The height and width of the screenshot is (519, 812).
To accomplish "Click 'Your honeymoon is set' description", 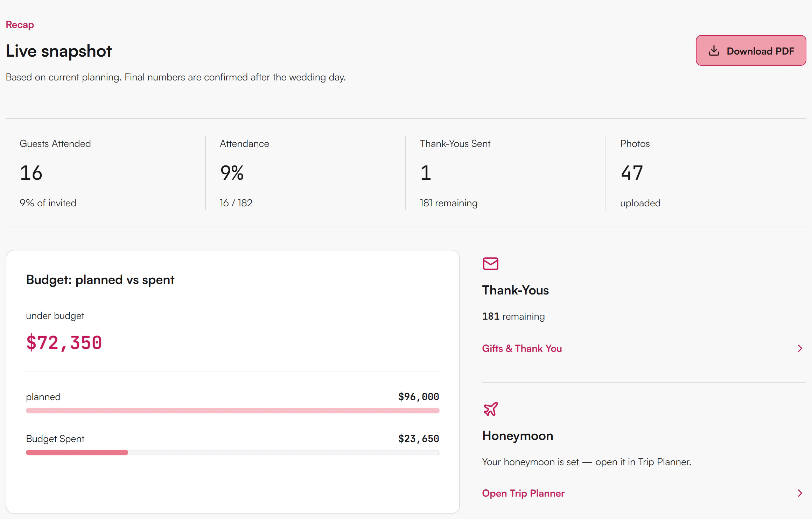I will click(587, 462).
